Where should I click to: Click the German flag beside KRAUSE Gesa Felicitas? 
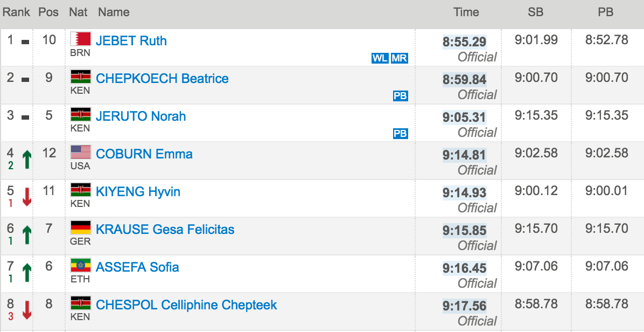(x=81, y=228)
